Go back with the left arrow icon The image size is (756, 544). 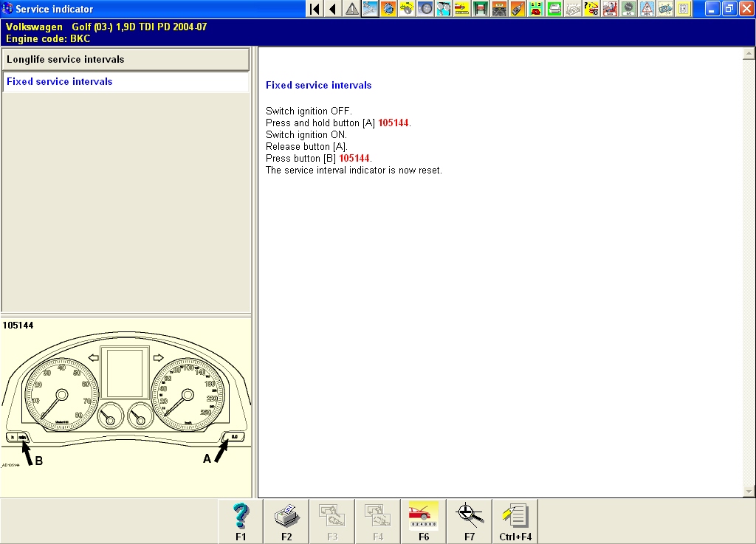(x=333, y=9)
